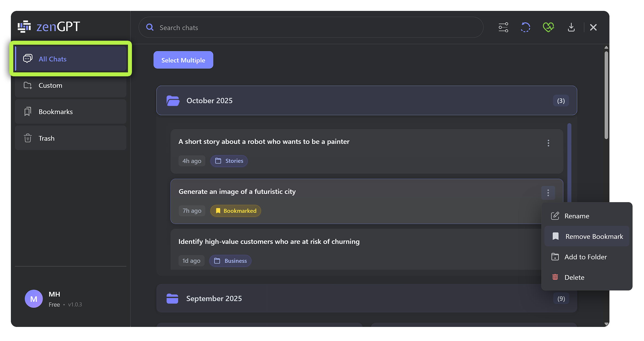Viewport: 644px width, 341px height.
Task: Click the main vertical scrollbar thumb
Action: coord(606,95)
